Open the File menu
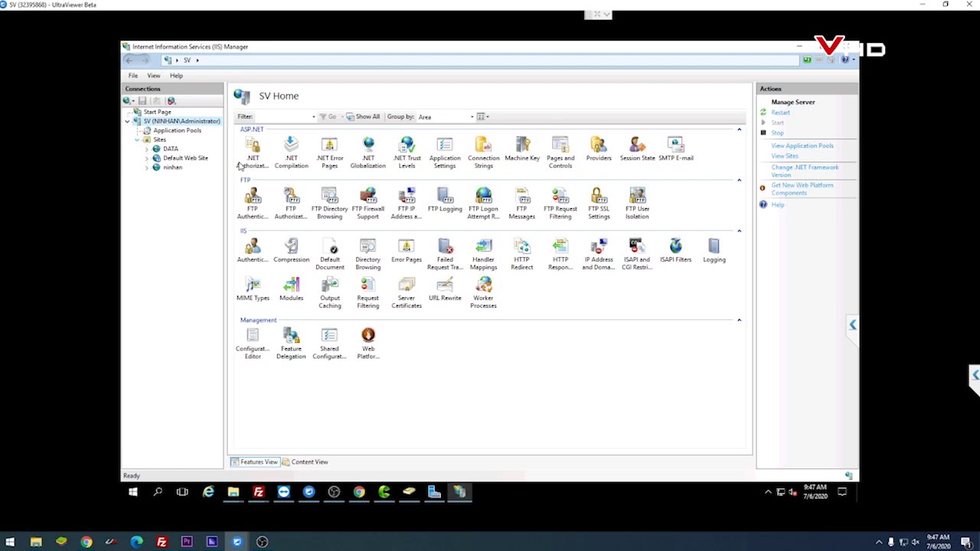 pos(133,76)
